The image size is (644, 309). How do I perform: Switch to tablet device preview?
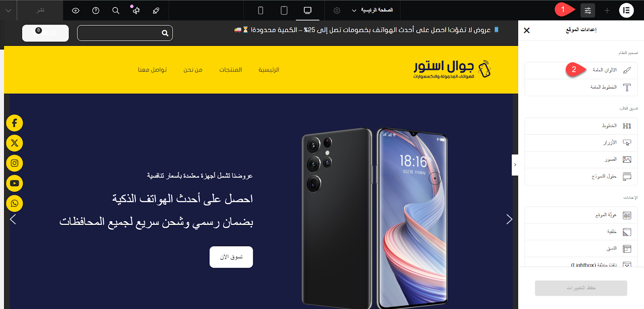pyautogui.click(x=284, y=10)
